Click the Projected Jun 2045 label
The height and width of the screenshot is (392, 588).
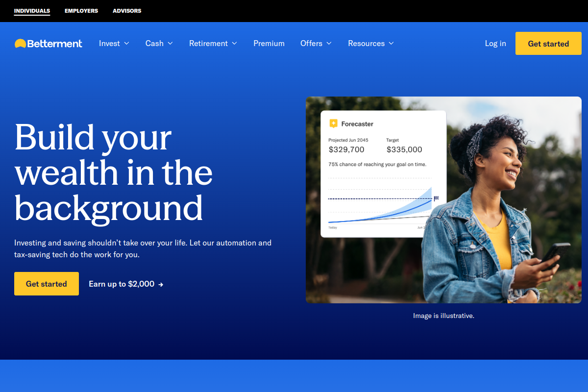pos(348,140)
